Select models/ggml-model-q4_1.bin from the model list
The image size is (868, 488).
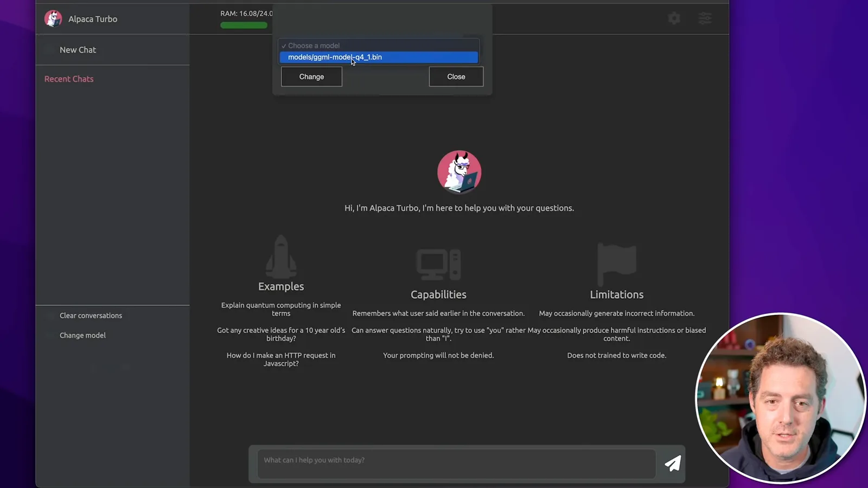pyautogui.click(x=379, y=57)
